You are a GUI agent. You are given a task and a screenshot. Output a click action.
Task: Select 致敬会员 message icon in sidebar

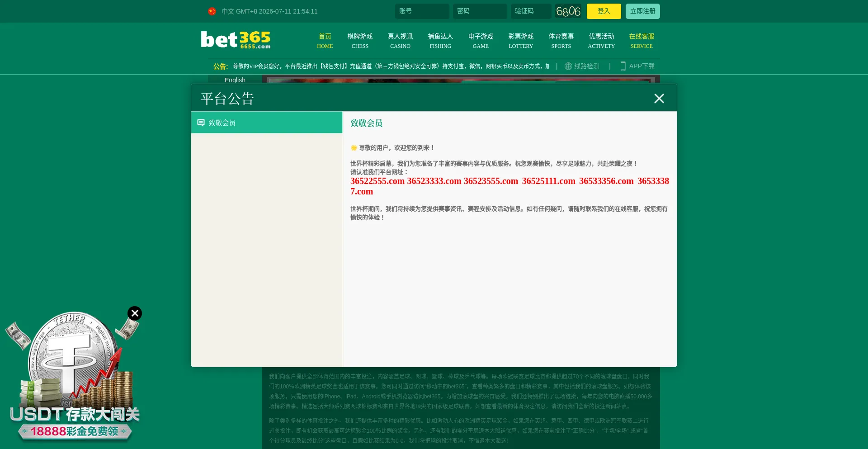tap(201, 123)
